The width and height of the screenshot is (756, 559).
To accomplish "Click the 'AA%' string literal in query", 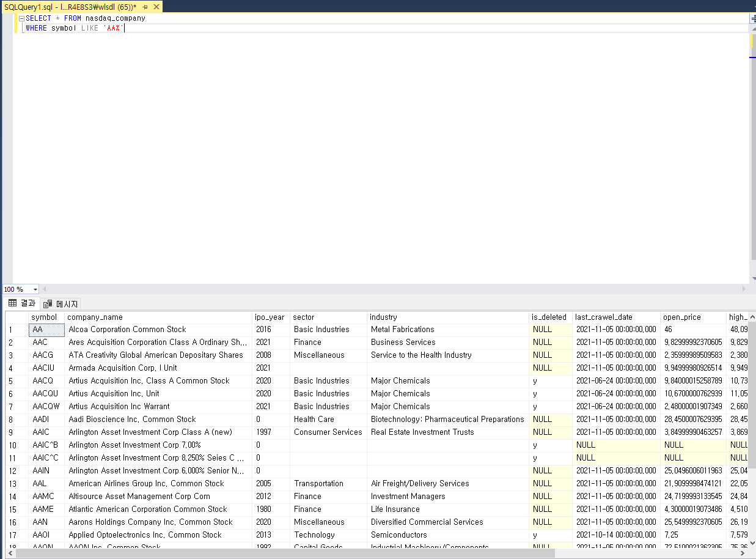I will [113, 29].
